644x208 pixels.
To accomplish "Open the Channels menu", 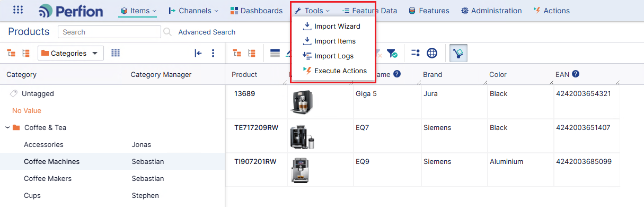I will click(x=193, y=11).
